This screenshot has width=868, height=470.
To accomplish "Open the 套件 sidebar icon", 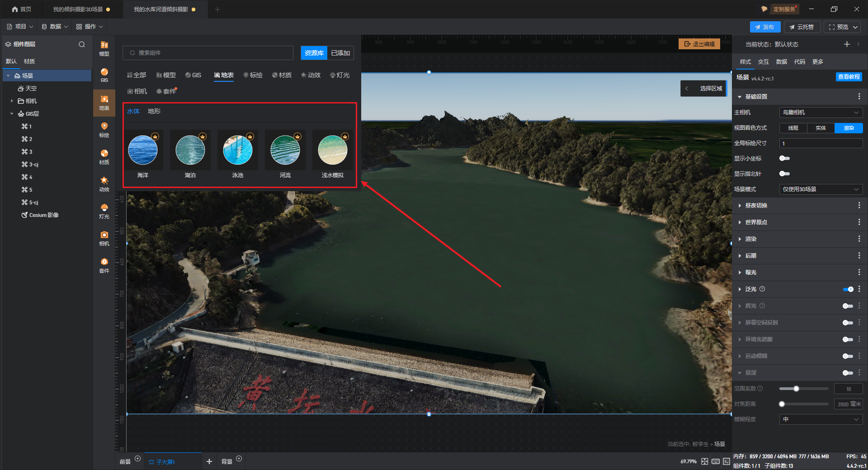I will (x=104, y=265).
